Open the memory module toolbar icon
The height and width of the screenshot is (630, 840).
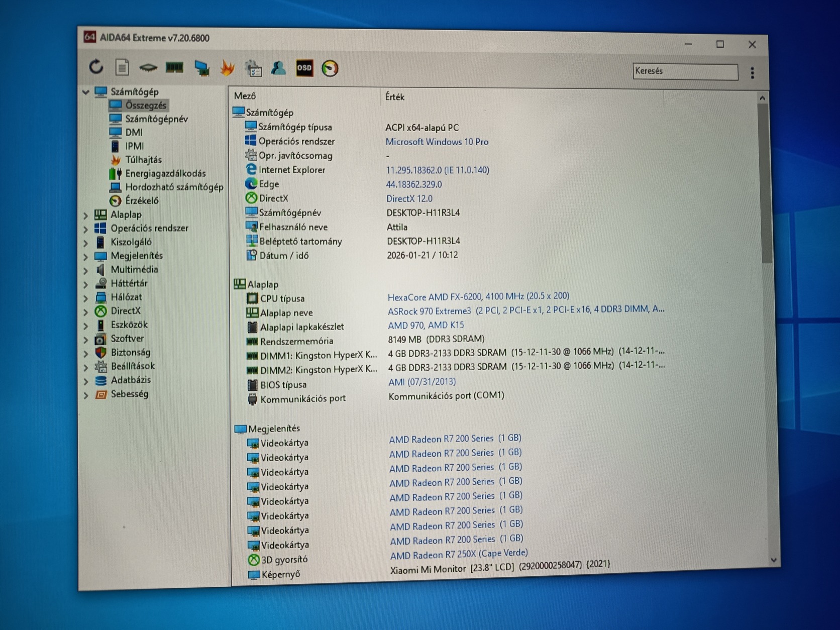pyautogui.click(x=174, y=67)
